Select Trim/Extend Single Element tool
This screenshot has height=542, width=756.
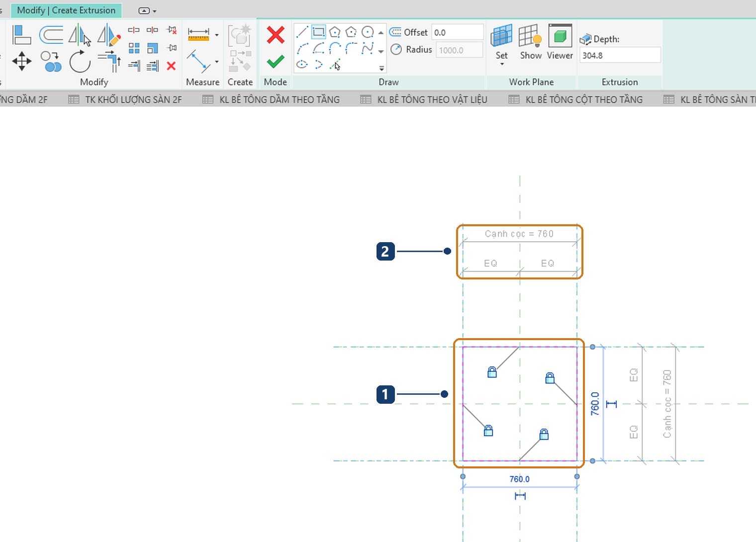tap(134, 65)
